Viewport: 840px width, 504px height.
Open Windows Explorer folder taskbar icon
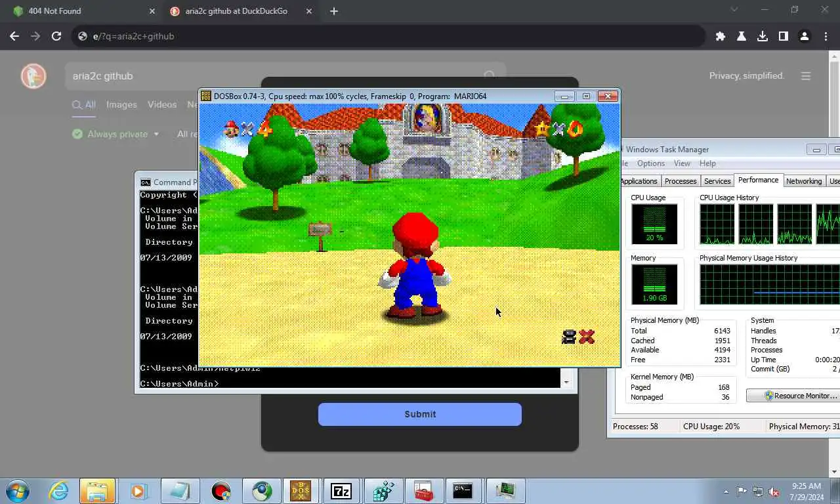pos(97,491)
